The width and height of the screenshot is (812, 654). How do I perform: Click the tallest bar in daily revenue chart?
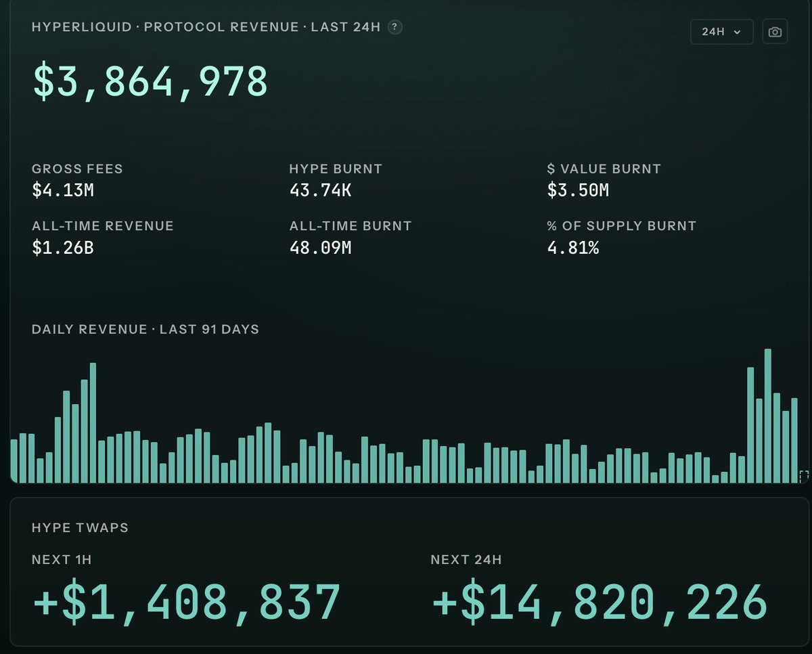(x=768, y=416)
